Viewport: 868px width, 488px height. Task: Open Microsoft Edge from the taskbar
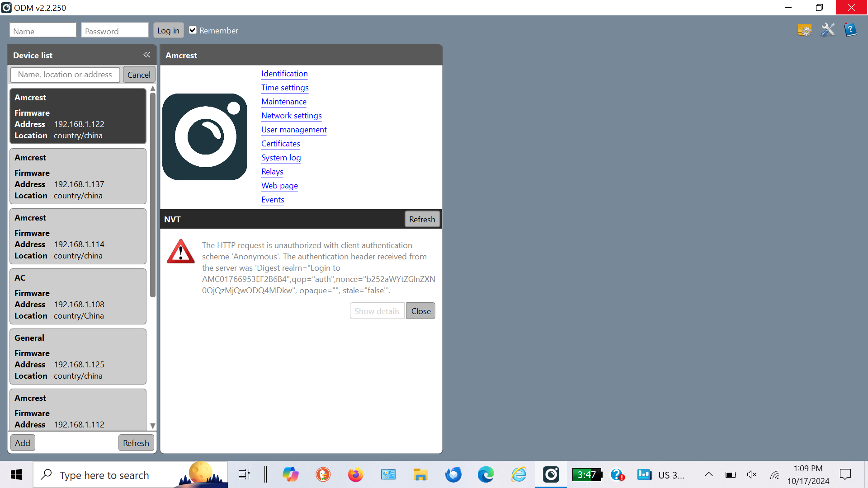(x=486, y=474)
